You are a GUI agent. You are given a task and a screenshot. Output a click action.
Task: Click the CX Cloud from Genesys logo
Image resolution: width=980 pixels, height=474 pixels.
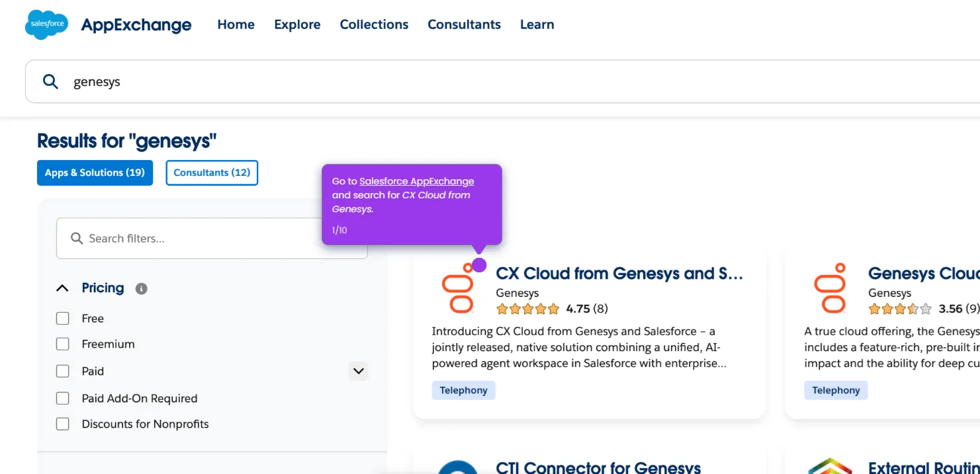click(457, 288)
